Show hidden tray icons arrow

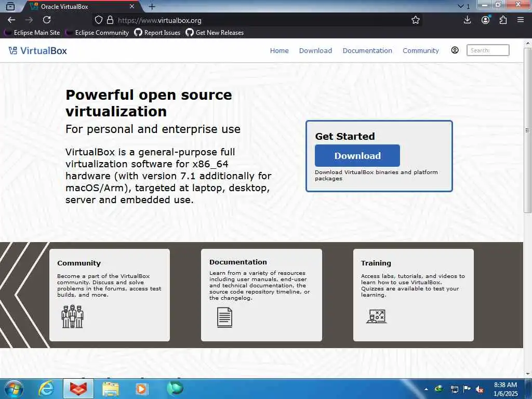pyautogui.click(x=426, y=389)
